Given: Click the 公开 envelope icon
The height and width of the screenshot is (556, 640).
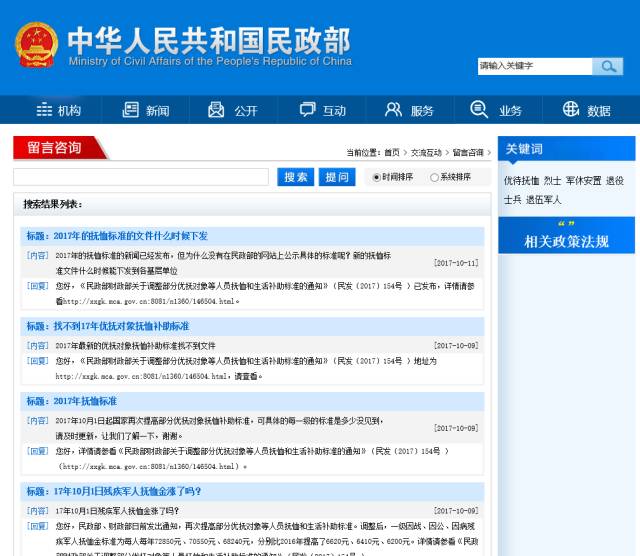Looking at the screenshot, I should click(216, 110).
